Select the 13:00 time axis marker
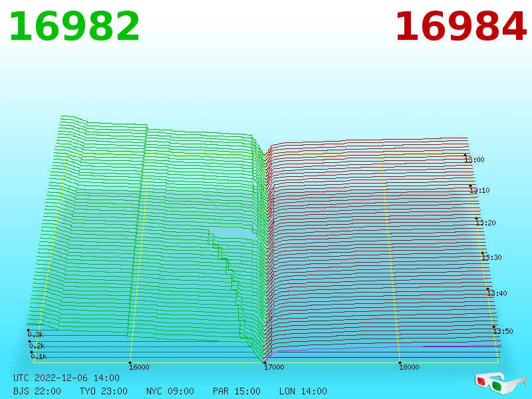Viewport: 532px width, 399px height. (x=474, y=160)
